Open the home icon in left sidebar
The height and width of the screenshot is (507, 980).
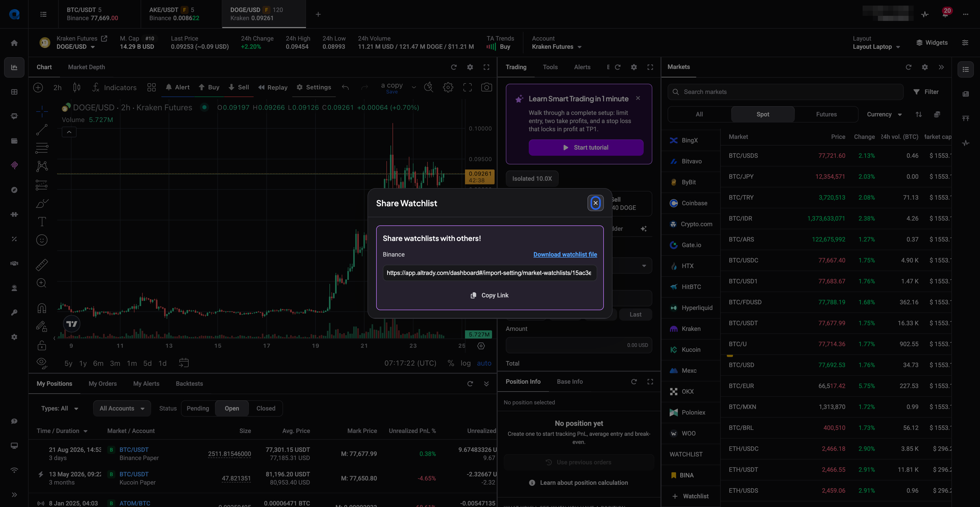coord(14,43)
